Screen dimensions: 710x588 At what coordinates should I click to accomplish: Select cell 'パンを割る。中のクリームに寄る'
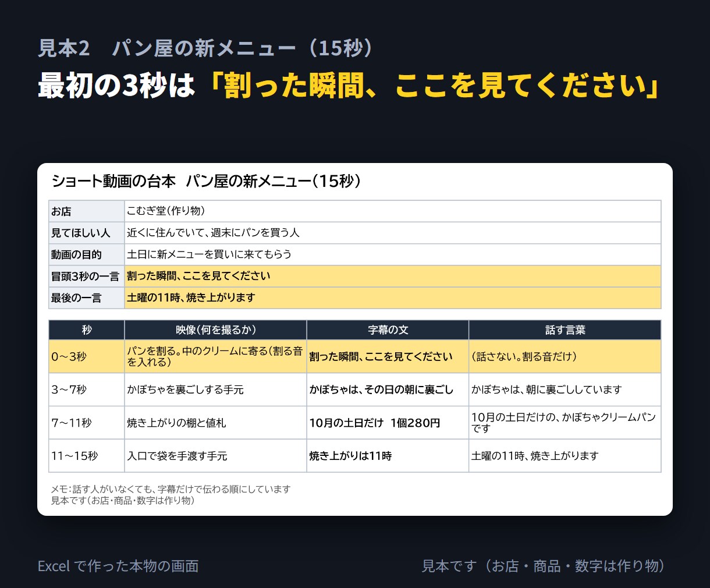(x=215, y=357)
